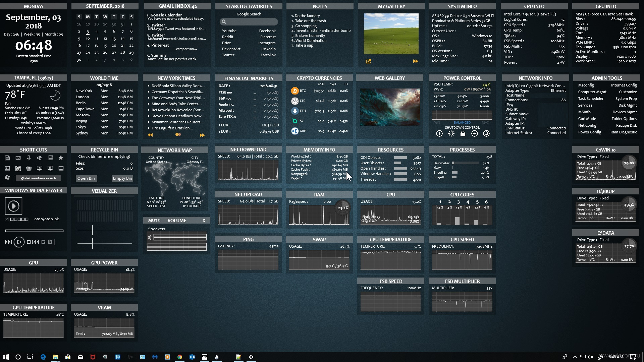Open the downloads arrow shortcut icon
The image size is (644, 362).
29,158
